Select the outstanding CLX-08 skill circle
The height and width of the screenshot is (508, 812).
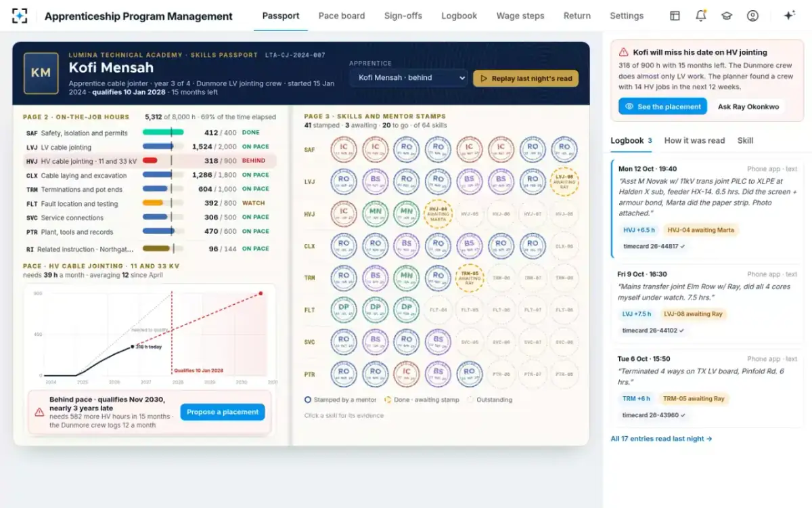tap(564, 246)
